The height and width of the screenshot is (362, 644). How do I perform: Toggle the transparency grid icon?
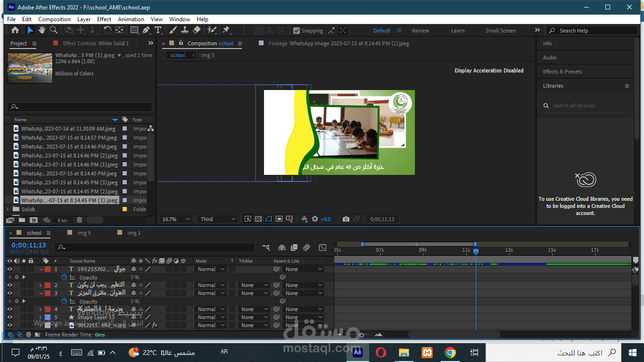point(258,219)
